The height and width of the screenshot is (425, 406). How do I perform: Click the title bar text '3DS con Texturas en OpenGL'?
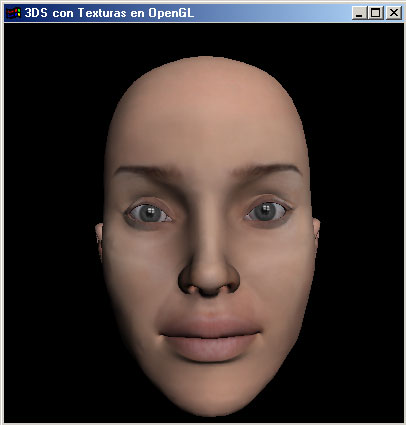(x=109, y=13)
